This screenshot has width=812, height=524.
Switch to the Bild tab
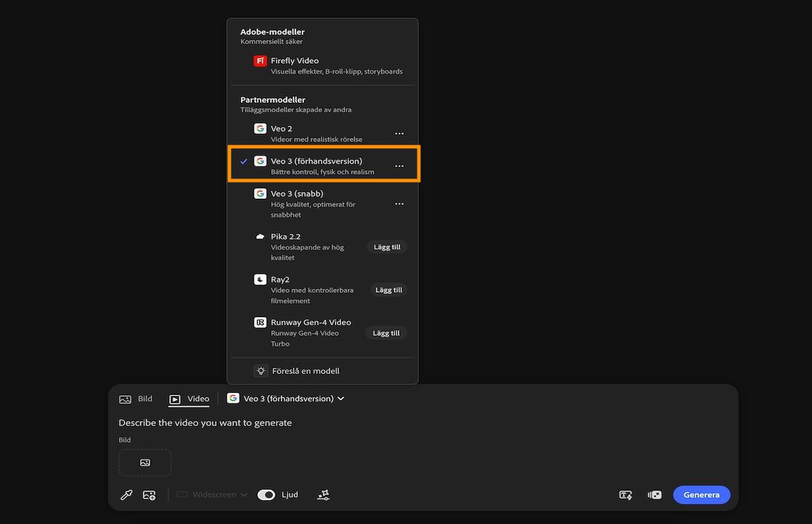click(136, 399)
